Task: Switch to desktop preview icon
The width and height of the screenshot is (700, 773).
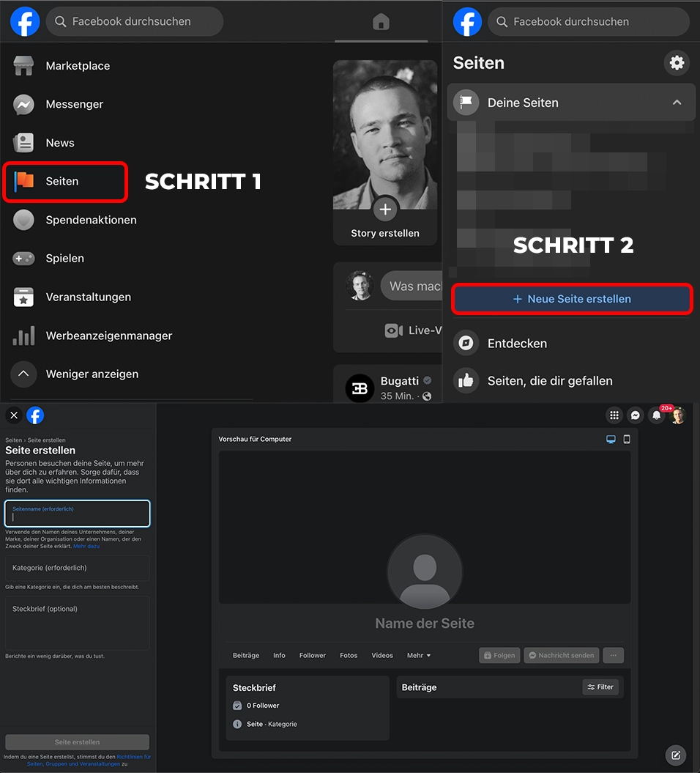Action: coord(611,439)
